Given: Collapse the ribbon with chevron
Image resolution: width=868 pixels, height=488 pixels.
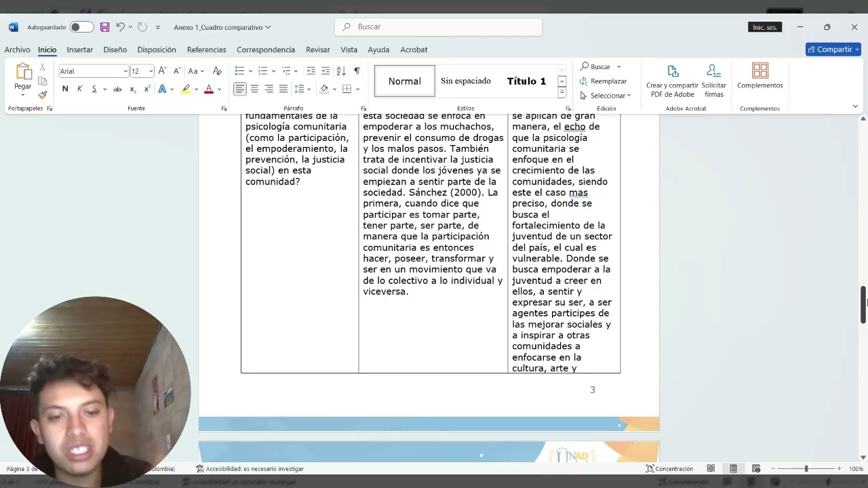Looking at the screenshot, I should click(x=854, y=106).
